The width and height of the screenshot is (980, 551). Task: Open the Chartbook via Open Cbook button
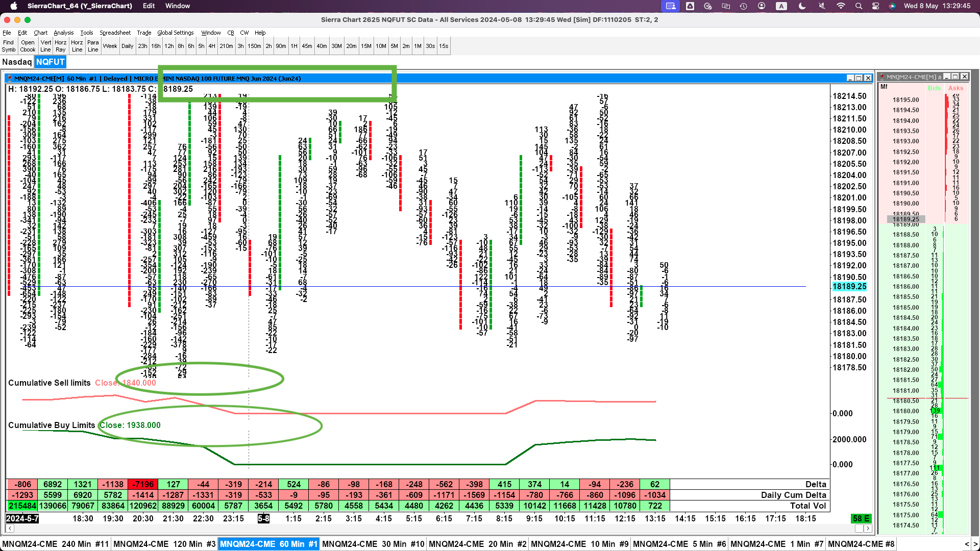[x=28, y=46]
